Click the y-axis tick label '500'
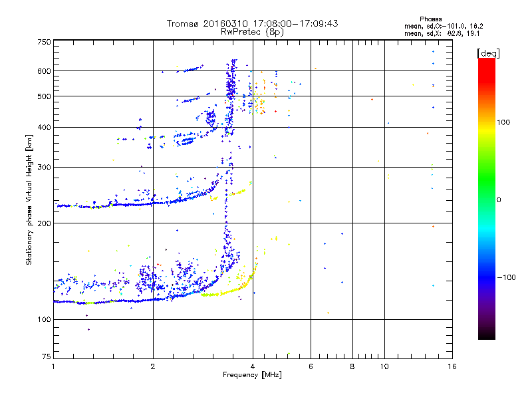Screen dimensions: 532x399 click(x=44, y=96)
